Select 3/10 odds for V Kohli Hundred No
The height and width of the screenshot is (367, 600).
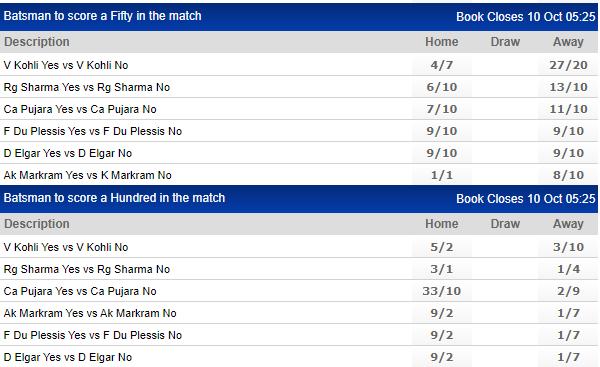pyautogui.click(x=568, y=247)
